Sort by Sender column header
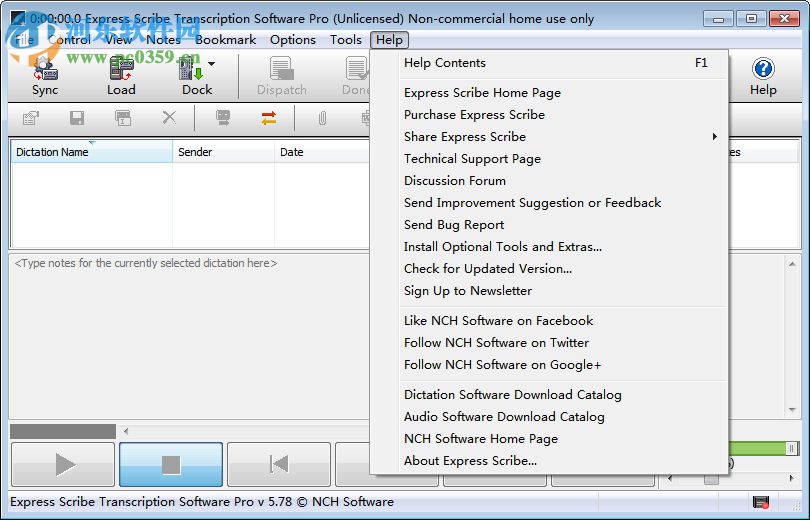 (x=223, y=152)
